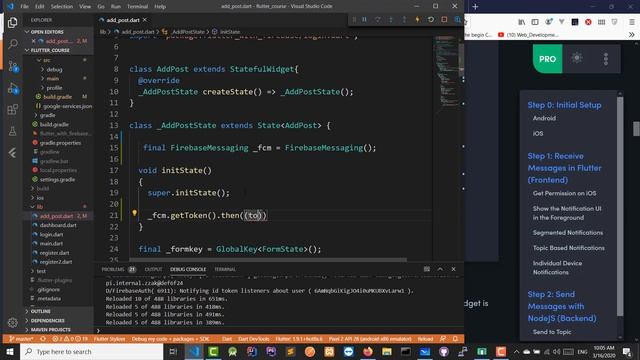
Task: Open the three-dot menu on the webpage
Action: 606,59
